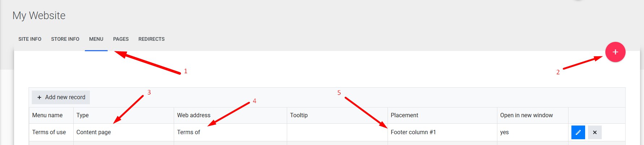
Task: Open the SITE INFO tab
Action: point(30,39)
